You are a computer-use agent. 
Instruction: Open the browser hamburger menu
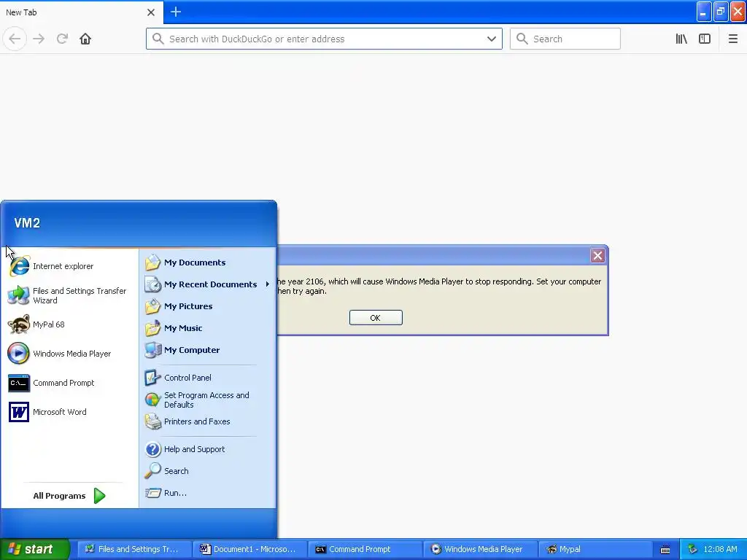(x=732, y=39)
